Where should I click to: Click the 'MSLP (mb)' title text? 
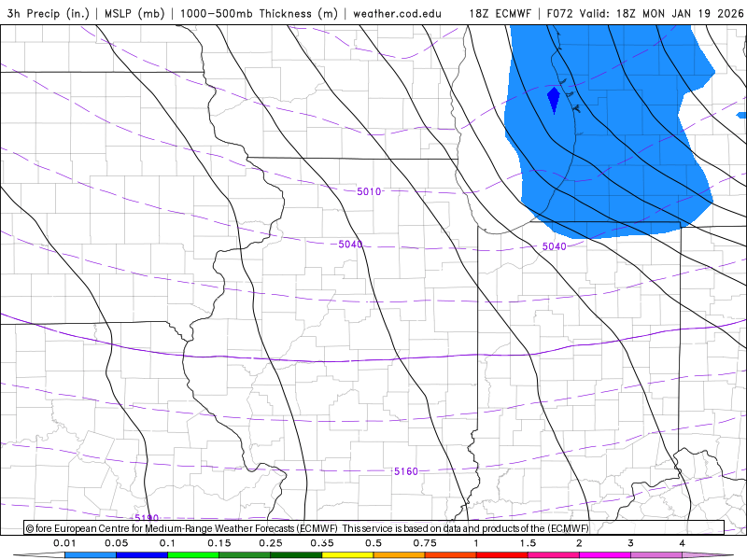(134, 13)
